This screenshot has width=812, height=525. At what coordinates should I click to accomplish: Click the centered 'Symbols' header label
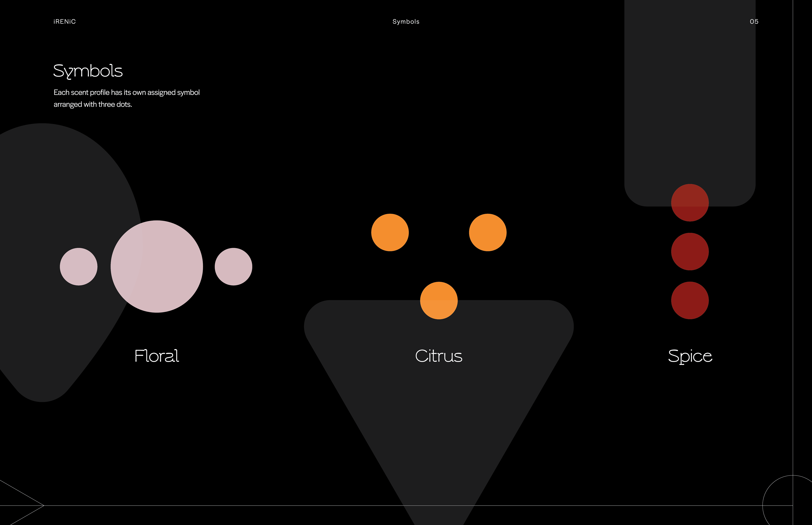tap(406, 22)
